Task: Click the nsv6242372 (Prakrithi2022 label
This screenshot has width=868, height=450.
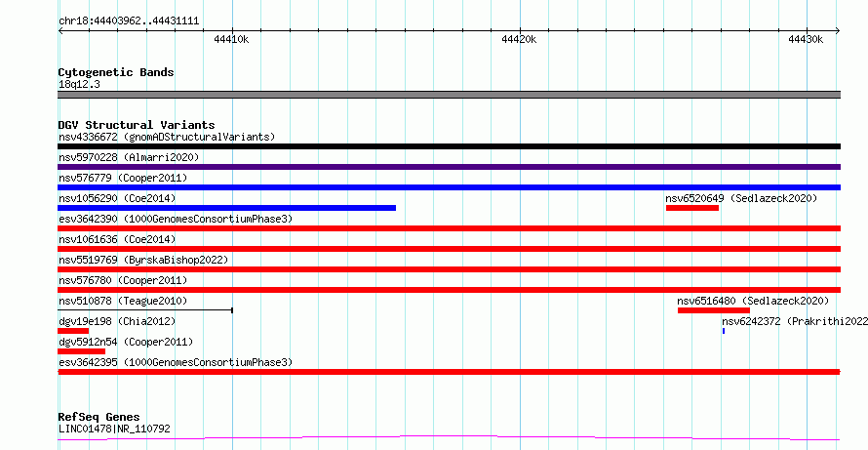Action: 795,321
